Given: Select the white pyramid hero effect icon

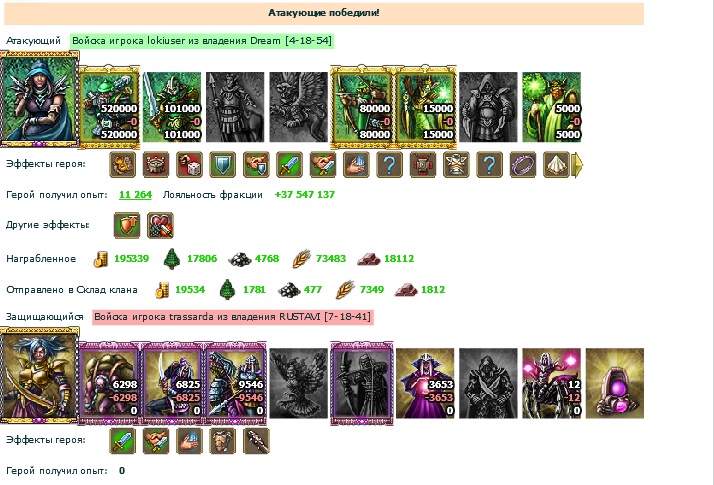Looking at the screenshot, I should click(556, 164).
